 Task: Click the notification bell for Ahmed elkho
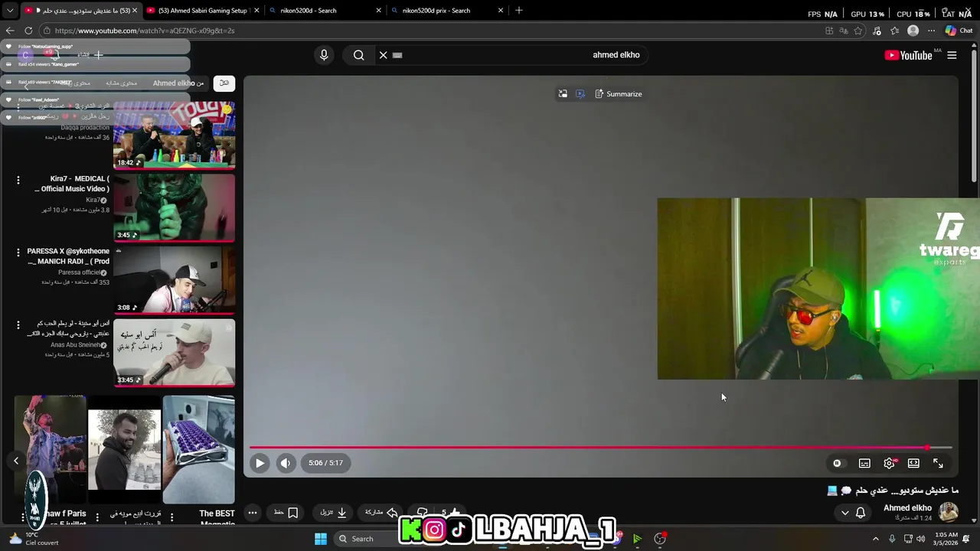(x=861, y=513)
